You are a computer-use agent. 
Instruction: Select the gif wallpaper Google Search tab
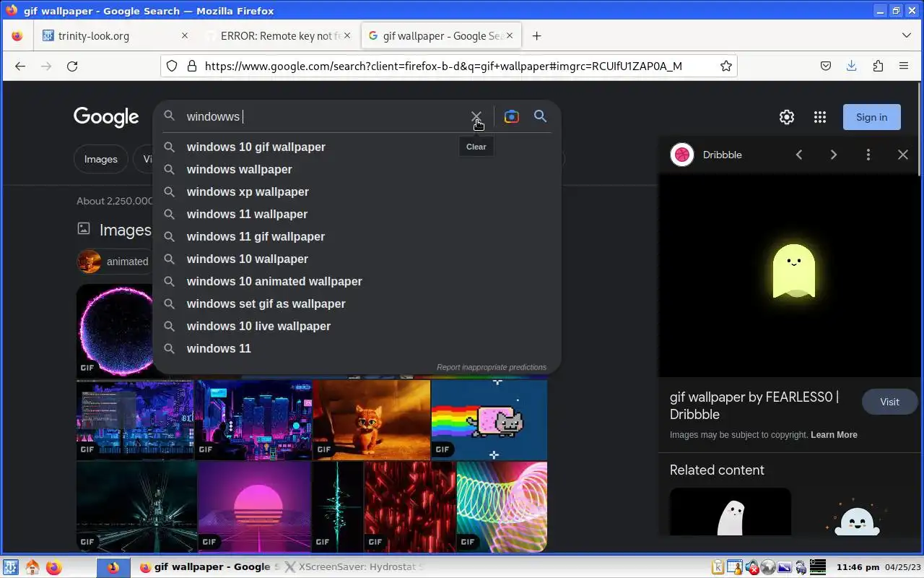point(442,35)
